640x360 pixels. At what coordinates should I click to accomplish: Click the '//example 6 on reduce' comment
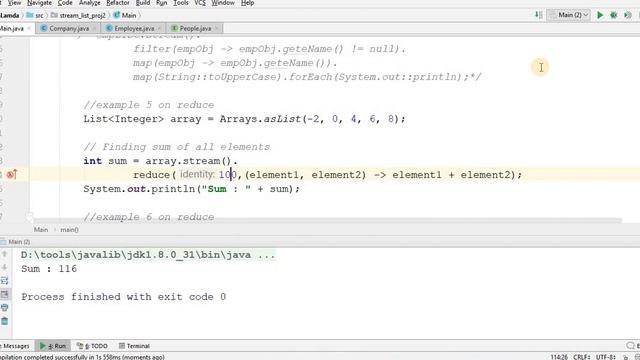[x=149, y=217]
